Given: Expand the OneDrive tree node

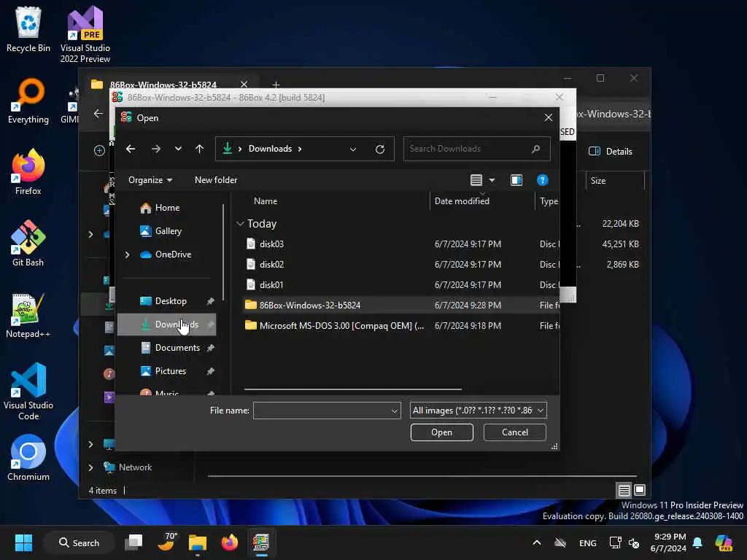Looking at the screenshot, I should [127, 254].
